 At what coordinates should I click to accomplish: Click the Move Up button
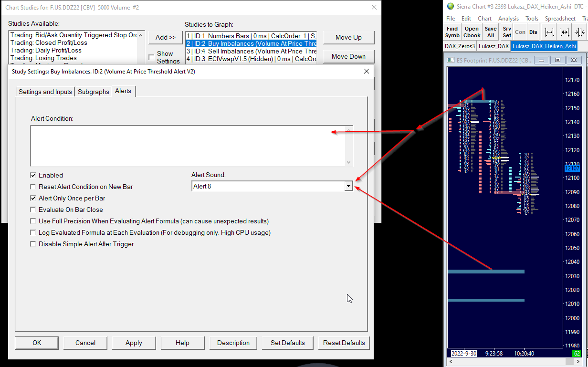[348, 37]
